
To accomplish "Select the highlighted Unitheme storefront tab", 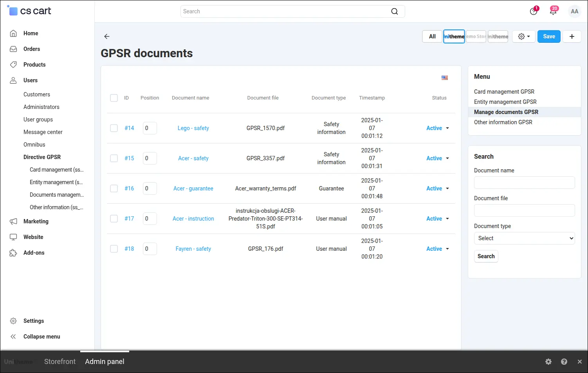I will [x=454, y=36].
